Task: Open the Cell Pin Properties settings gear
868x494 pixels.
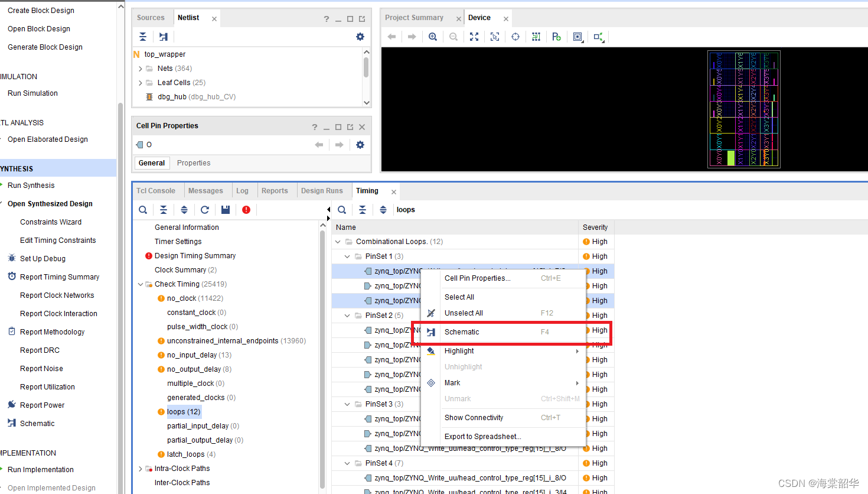Action: tap(360, 145)
